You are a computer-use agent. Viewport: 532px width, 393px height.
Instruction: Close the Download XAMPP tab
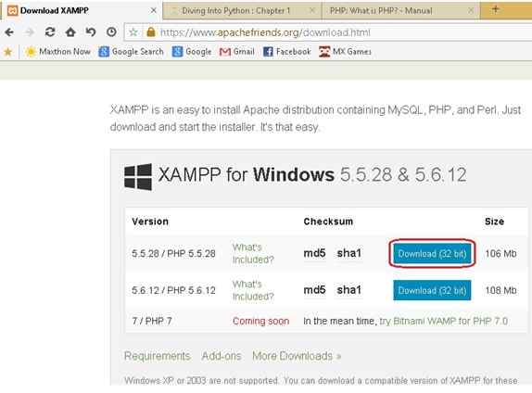point(153,10)
